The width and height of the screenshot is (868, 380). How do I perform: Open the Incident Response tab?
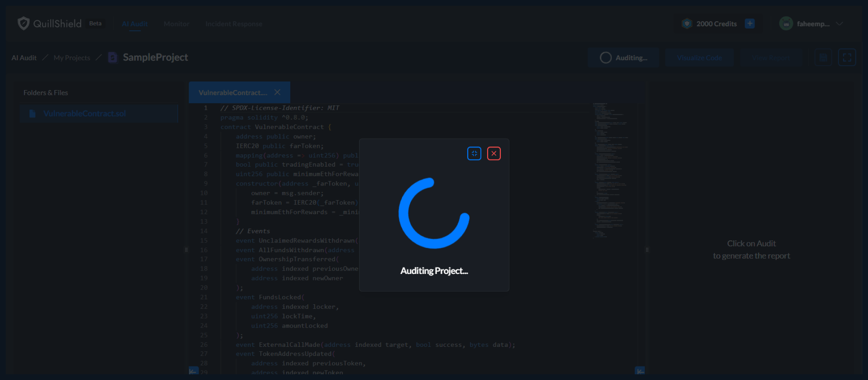coord(234,24)
